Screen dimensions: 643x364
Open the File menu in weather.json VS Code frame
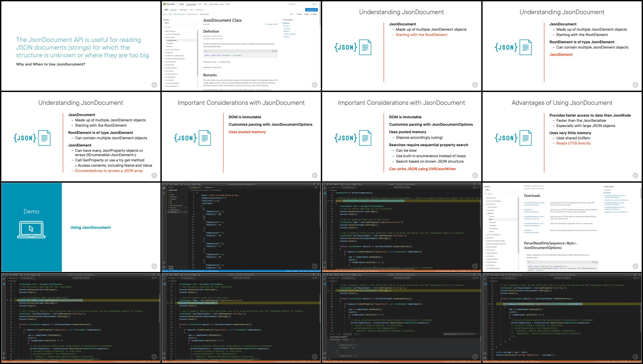pos(167,184)
